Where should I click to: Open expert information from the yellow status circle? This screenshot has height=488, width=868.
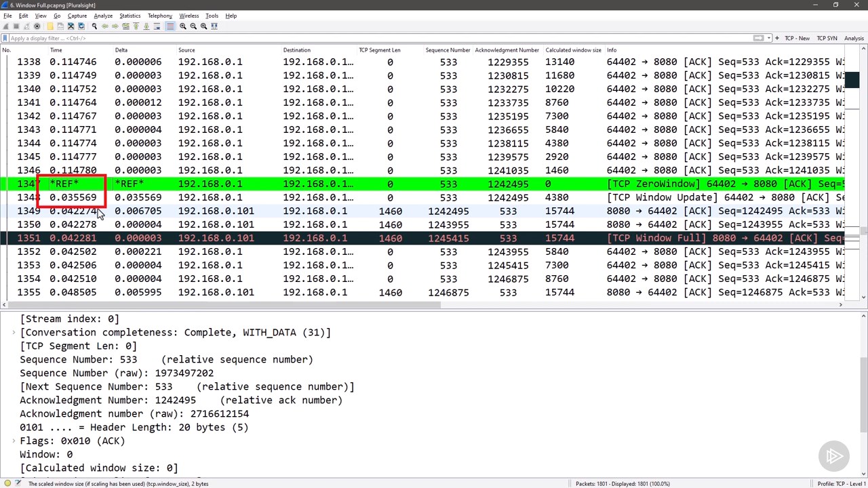click(x=8, y=483)
